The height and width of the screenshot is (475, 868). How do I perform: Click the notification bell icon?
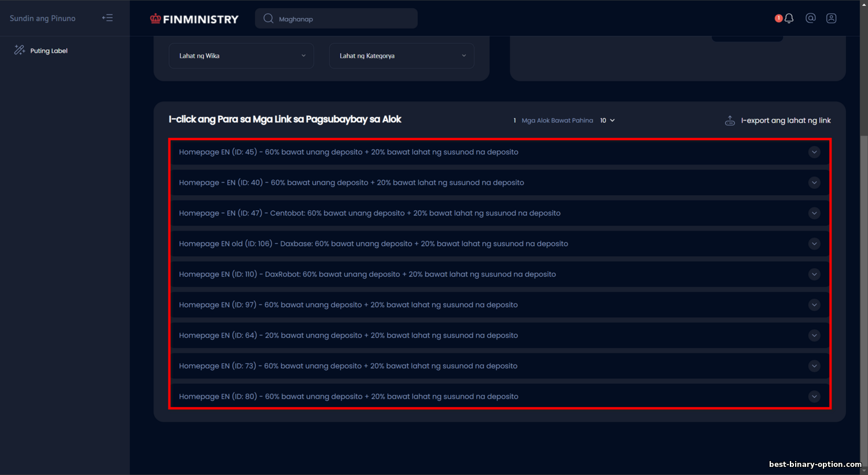[789, 19]
